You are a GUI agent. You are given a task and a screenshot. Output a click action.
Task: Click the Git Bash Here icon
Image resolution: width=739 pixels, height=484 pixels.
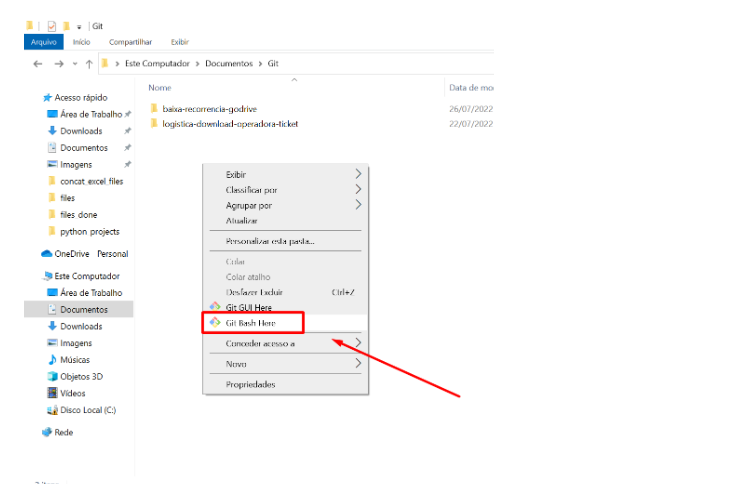[214, 323]
